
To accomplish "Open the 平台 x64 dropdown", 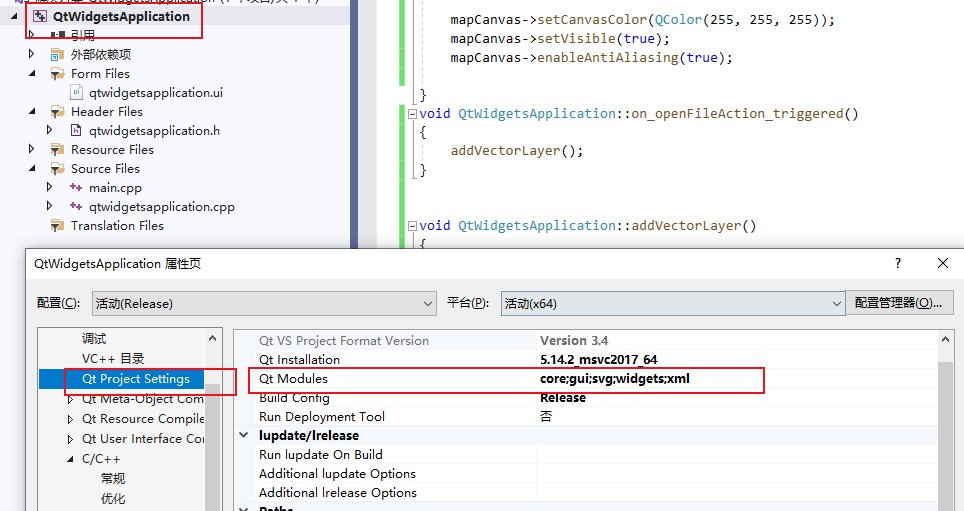I will 673,304.
